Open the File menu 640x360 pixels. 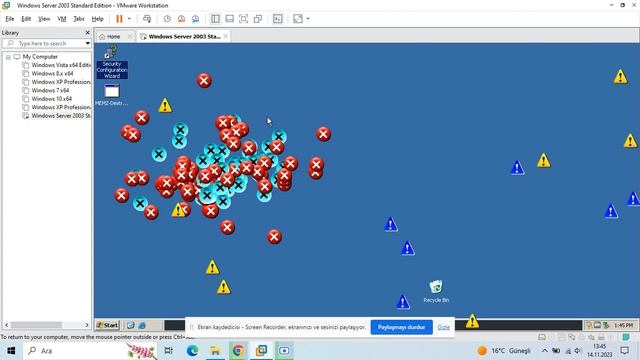[10, 19]
